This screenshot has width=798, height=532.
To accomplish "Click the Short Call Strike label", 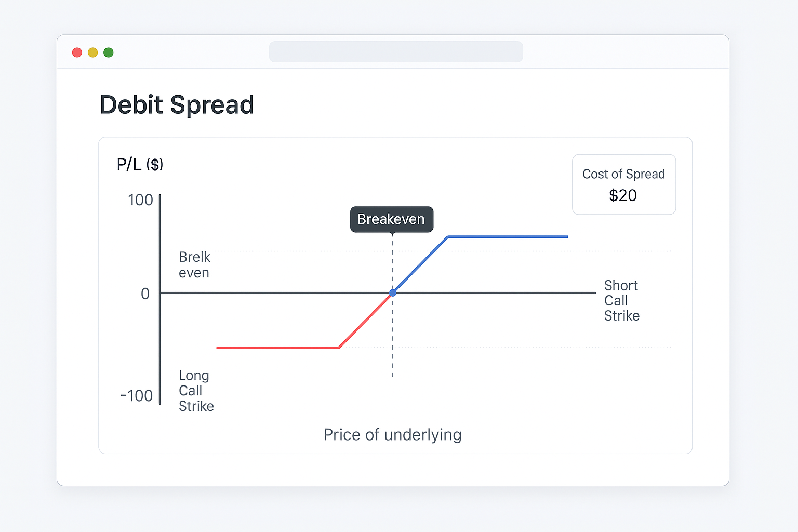I will click(621, 300).
